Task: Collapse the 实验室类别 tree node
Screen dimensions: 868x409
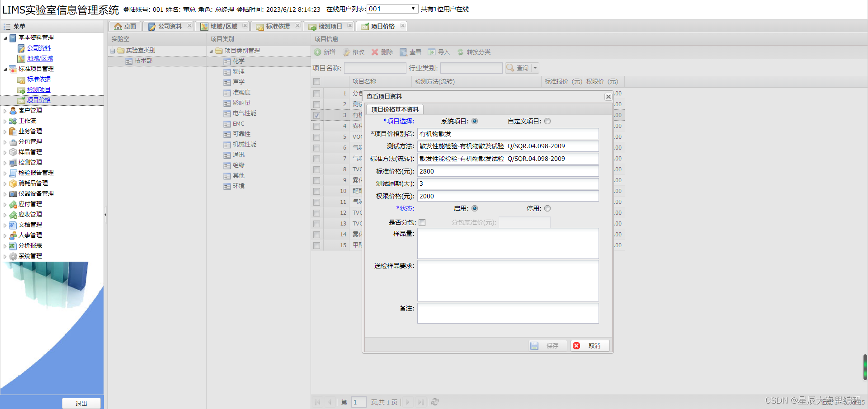Action: [x=113, y=51]
